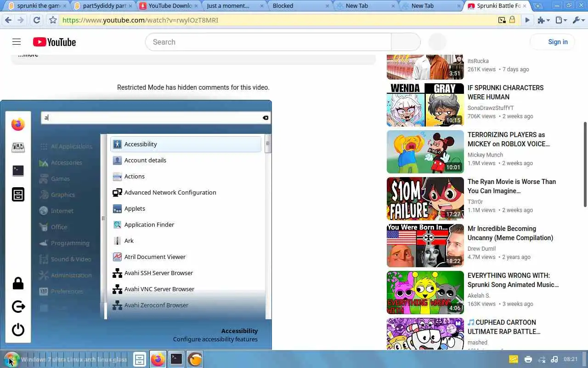The height and width of the screenshot is (368, 588).
Task: Launch Accessibility from the results list
Action: click(186, 144)
